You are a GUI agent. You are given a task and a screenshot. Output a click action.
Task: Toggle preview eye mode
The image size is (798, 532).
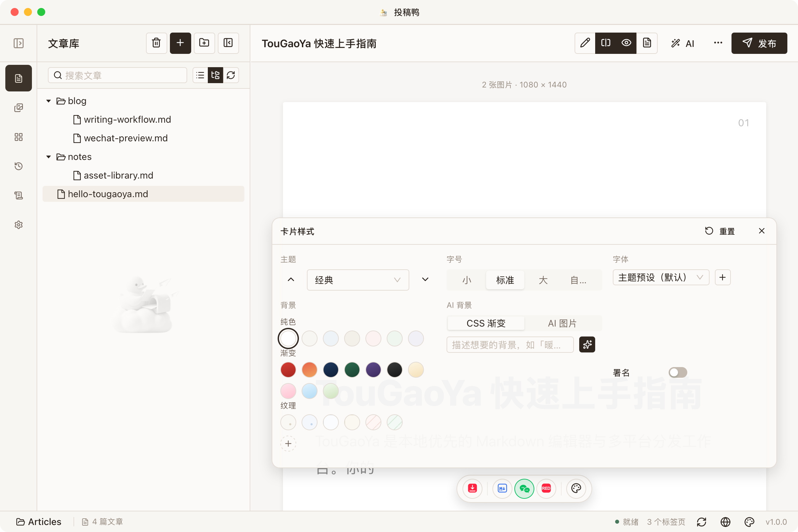[x=626, y=43]
